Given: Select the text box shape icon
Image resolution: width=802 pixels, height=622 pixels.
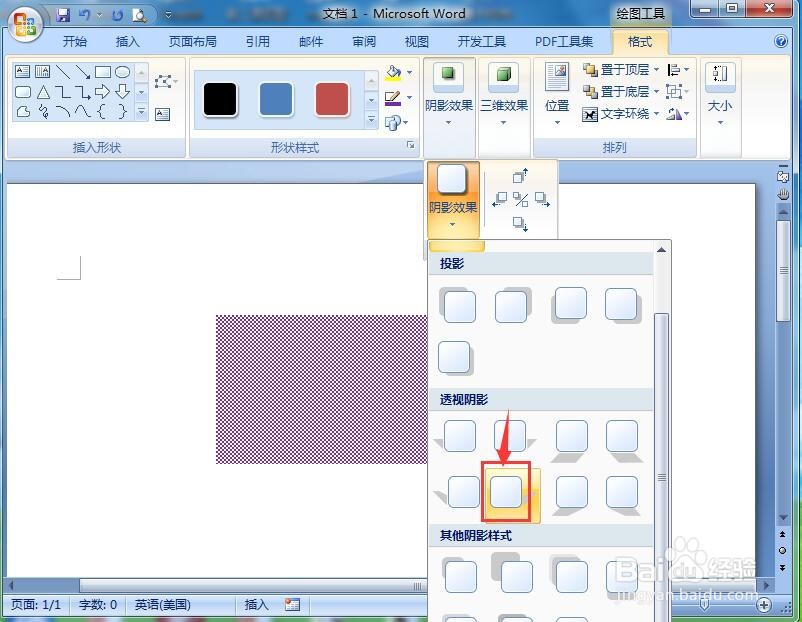Looking at the screenshot, I should coord(22,71).
